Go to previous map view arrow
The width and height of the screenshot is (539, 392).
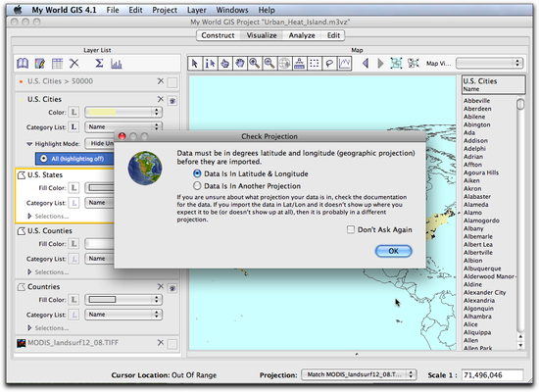(x=366, y=64)
